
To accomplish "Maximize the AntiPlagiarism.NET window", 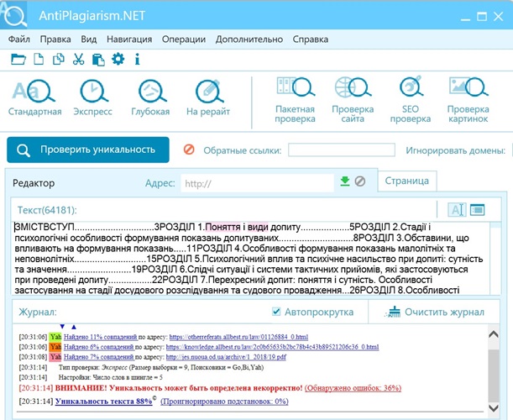I will [x=482, y=16].
